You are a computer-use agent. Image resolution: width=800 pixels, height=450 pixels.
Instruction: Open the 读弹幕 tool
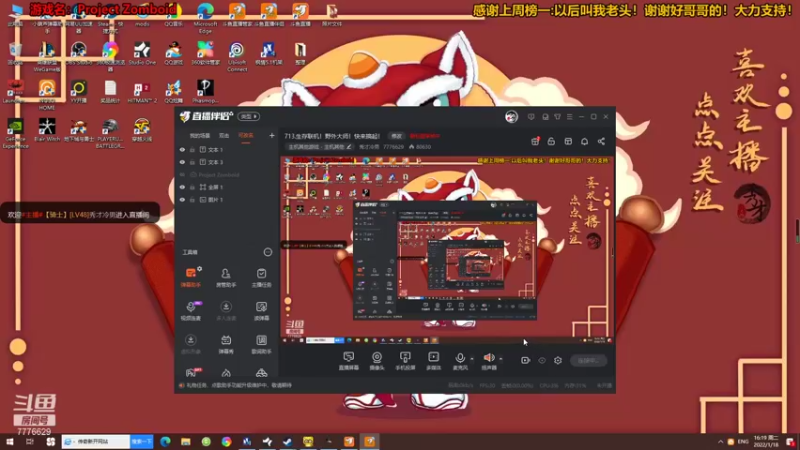[x=261, y=310]
